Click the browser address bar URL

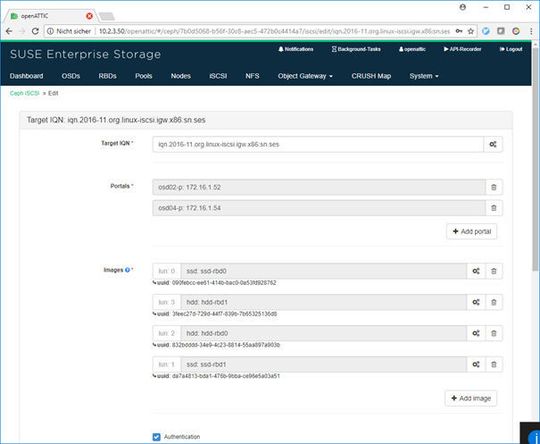(x=274, y=31)
